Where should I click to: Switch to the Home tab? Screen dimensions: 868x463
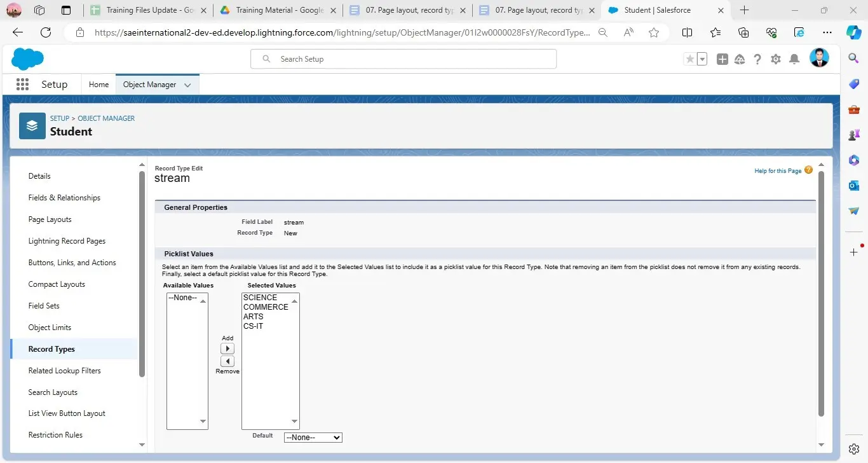tap(98, 85)
